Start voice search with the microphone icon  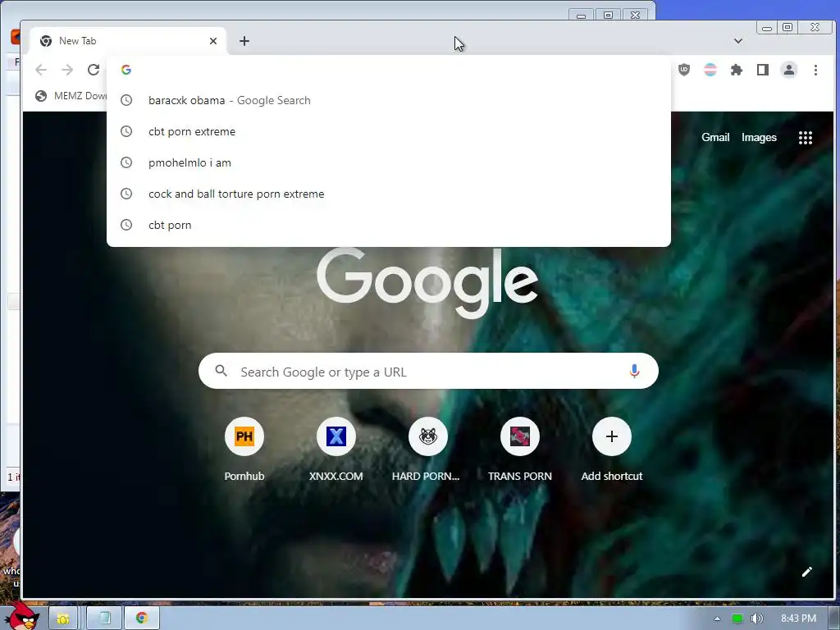coord(634,371)
